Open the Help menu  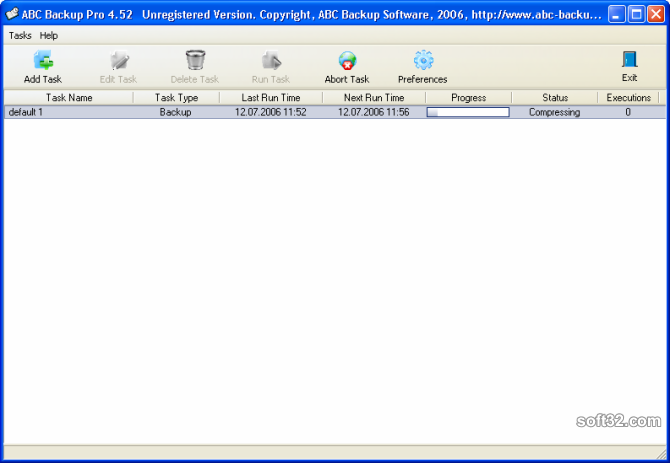pos(49,35)
